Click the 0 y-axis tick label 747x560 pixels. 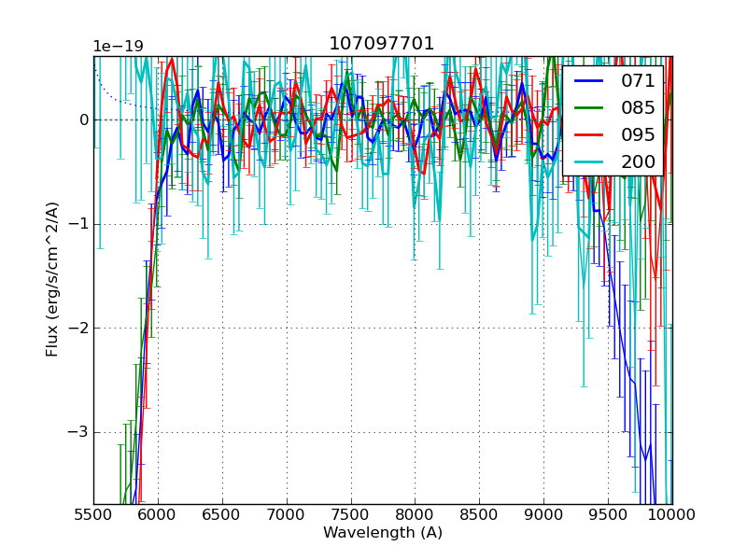pyautogui.click(x=83, y=119)
